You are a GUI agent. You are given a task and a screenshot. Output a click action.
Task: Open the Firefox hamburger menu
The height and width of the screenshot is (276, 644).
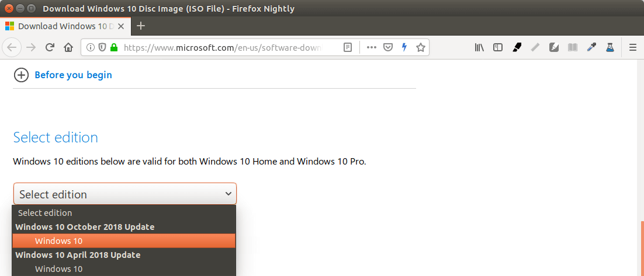(x=632, y=47)
